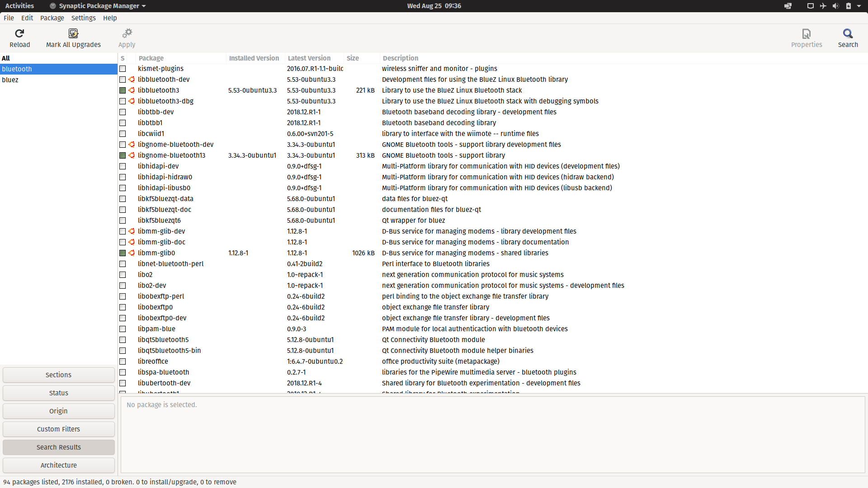Mark the libcwiid1 checkbox
Viewport: 868px width, 488px height.
(123, 134)
